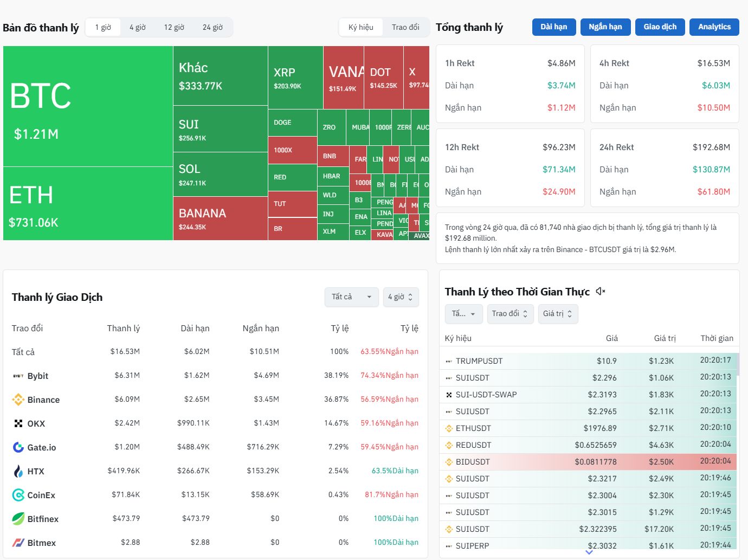Click the HTX flame logo icon
This screenshot has height=560, width=748.
(x=18, y=471)
